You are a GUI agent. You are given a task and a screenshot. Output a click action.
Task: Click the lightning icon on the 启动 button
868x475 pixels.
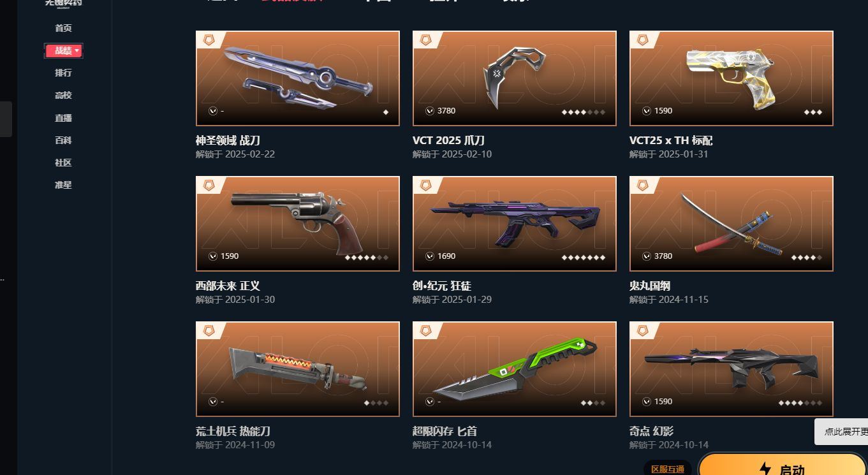coord(765,469)
